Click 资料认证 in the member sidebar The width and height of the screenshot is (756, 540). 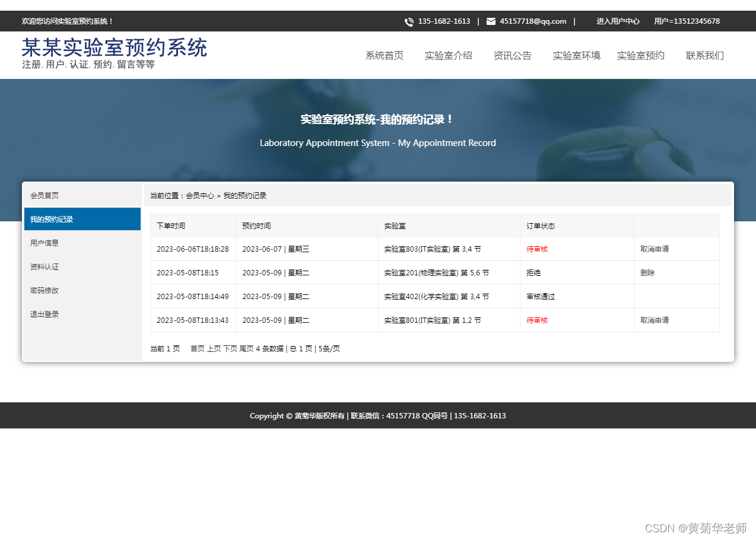coord(44,266)
